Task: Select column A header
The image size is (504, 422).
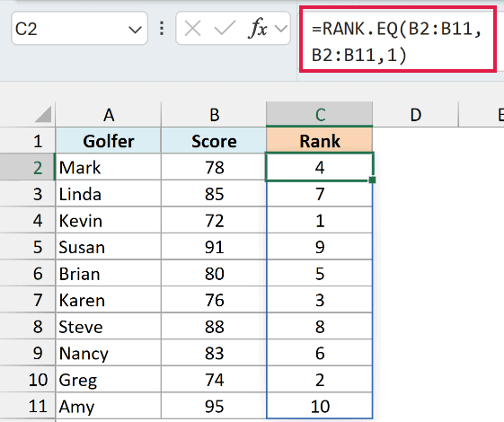Action: point(109,115)
